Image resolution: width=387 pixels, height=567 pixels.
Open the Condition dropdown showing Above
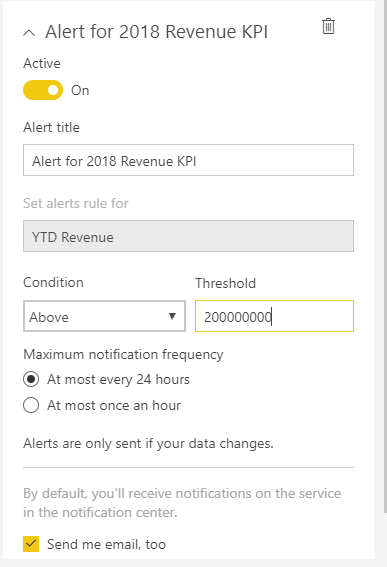(x=105, y=316)
